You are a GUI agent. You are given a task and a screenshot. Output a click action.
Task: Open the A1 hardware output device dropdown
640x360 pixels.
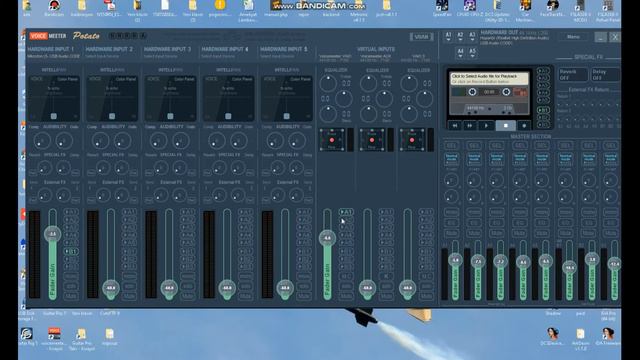coord(448,37)
